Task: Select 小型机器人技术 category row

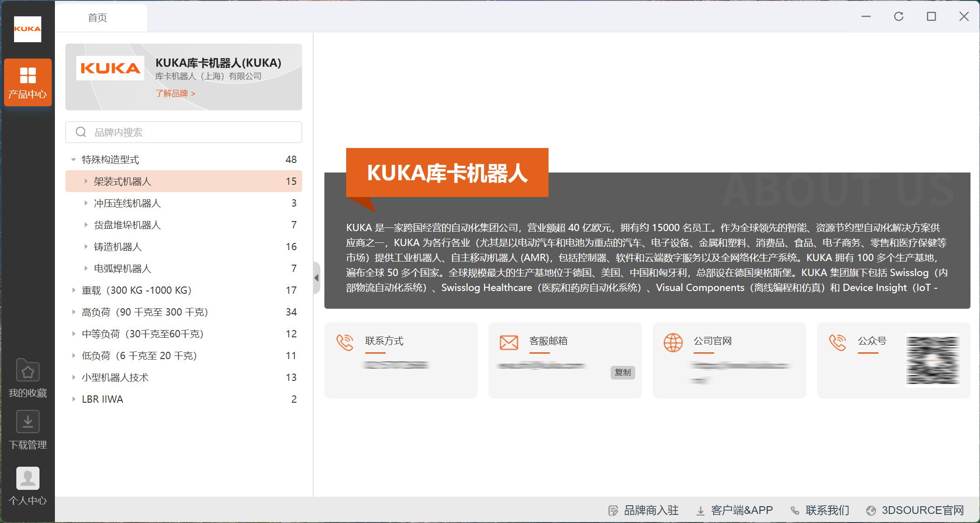Action: click(184, 377)
